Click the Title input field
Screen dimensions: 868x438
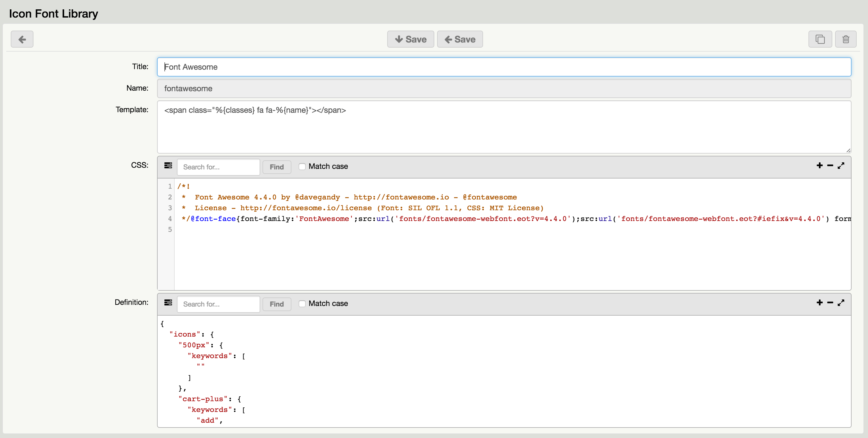504,67
